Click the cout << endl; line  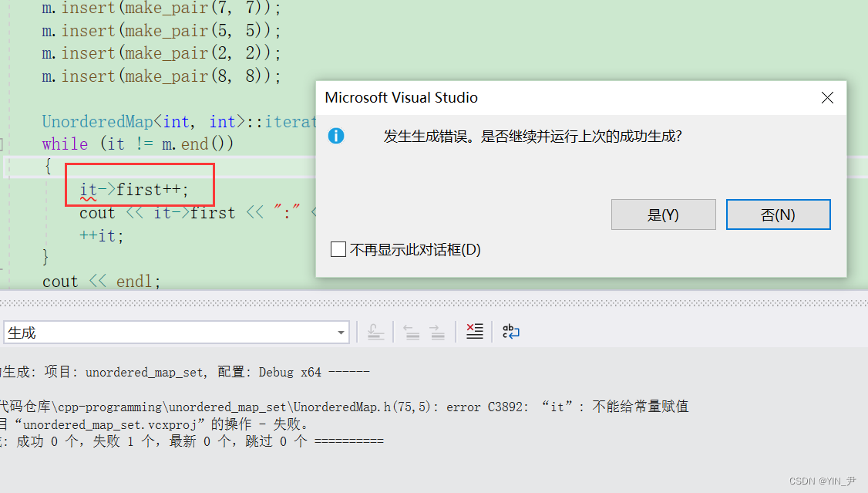(101, 282)
